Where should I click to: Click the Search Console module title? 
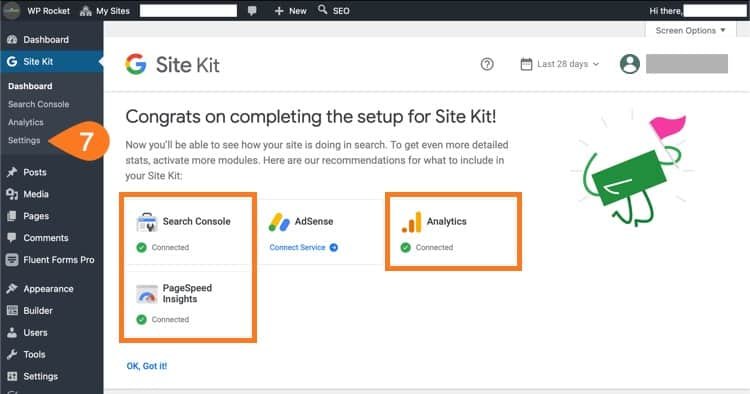[197, 221]
